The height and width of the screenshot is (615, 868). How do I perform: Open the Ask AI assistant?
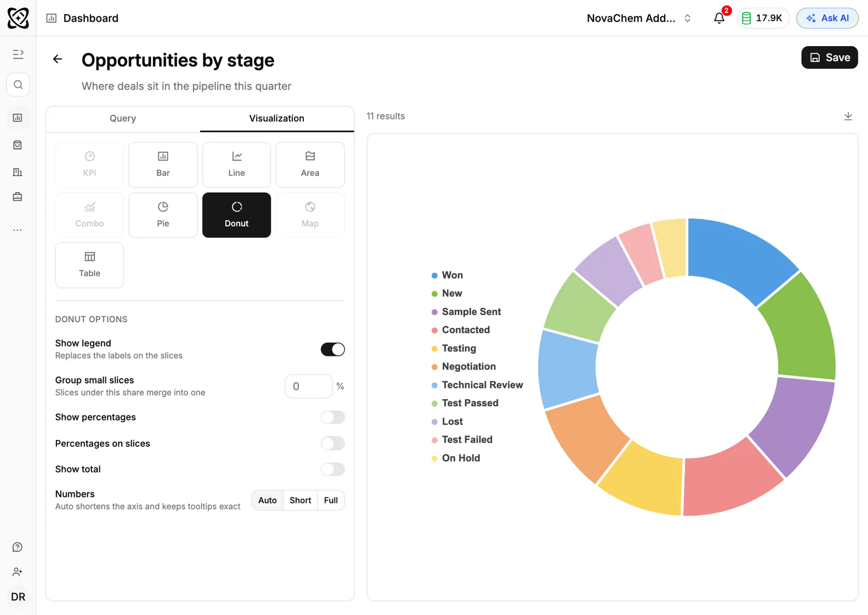(x=827, y=18)
